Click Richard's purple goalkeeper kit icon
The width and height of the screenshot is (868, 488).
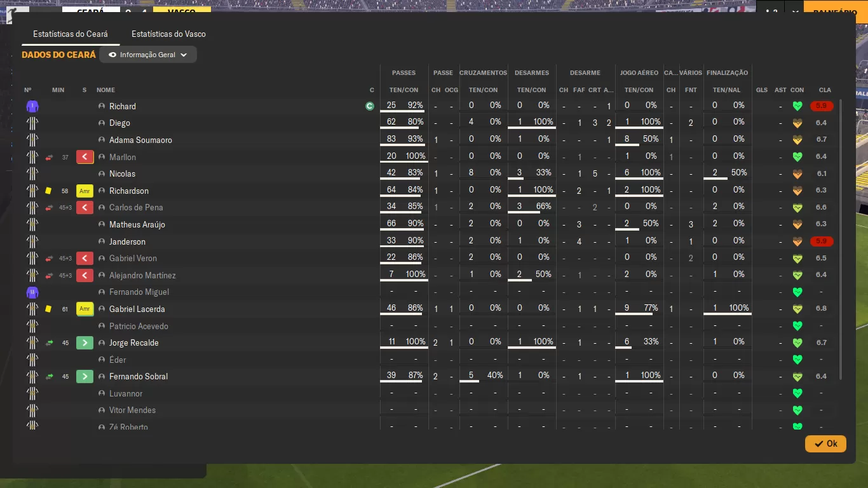click(x=32, y=106)
